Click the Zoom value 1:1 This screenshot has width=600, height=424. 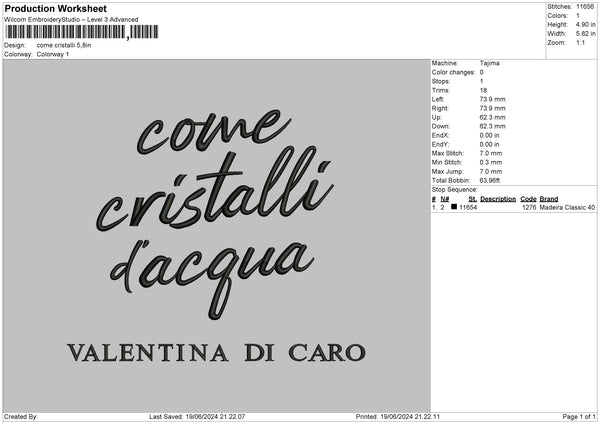[580, 43]
